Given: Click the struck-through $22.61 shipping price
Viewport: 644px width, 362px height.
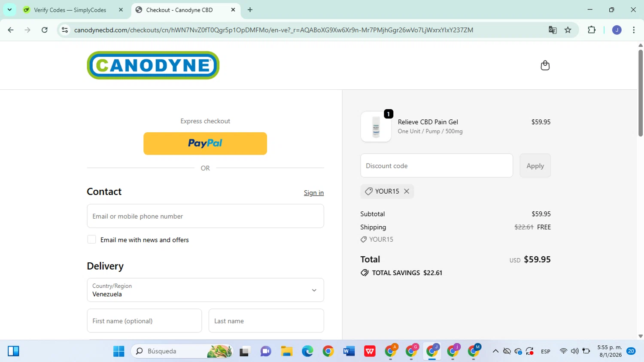Looking at the screenshot, I should point(524,227).
